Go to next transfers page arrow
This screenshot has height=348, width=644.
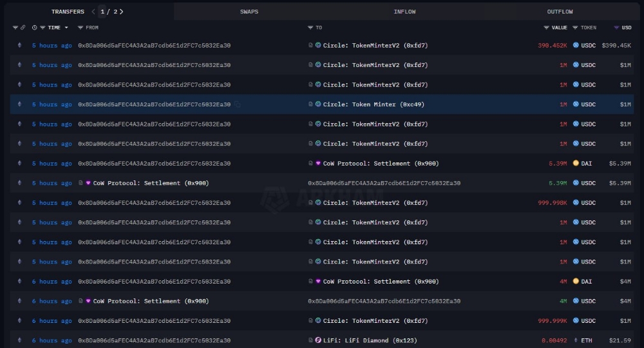point(122,12)
